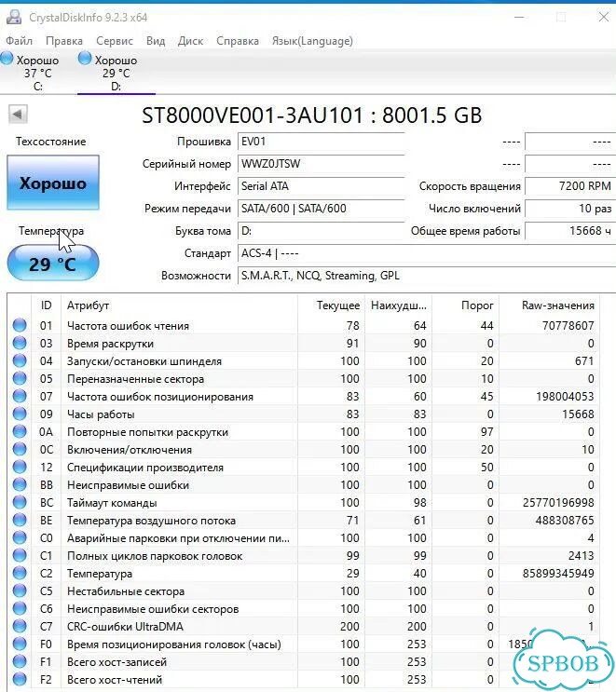Click the Буква тома field D:
616x692 pixels.
(x=321, y=231)
